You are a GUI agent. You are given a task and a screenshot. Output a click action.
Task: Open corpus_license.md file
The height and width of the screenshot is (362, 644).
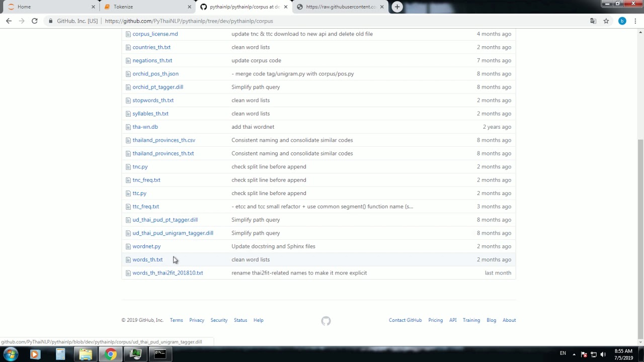pos(155,34)
